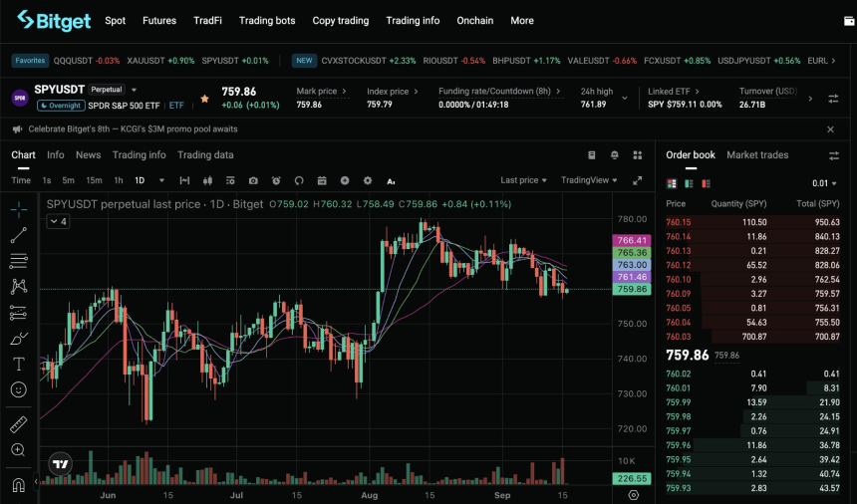The height and width of the screenshot is (504, 857).
Task: Collapse the 4 indicators legend
Action: click(58, 221)
